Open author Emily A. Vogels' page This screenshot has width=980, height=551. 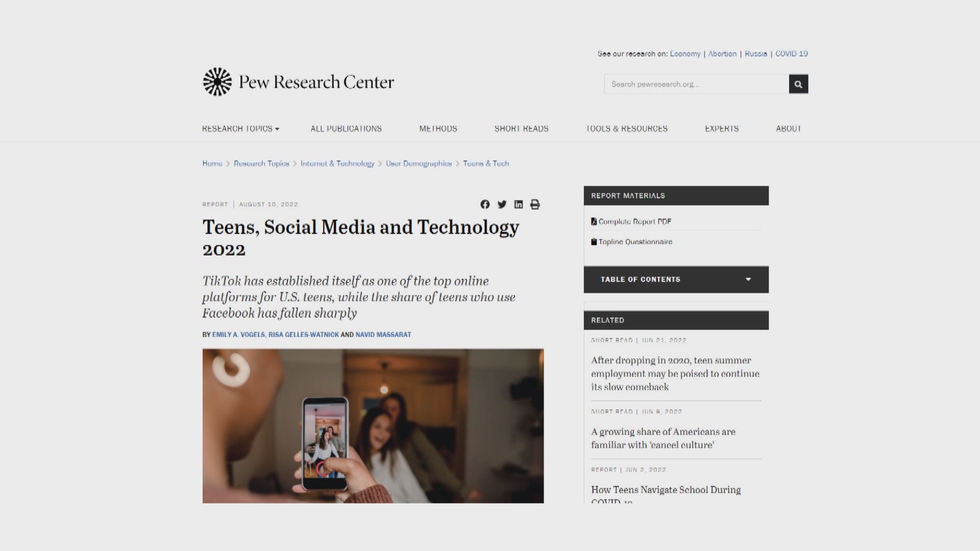tap(238, 335)
